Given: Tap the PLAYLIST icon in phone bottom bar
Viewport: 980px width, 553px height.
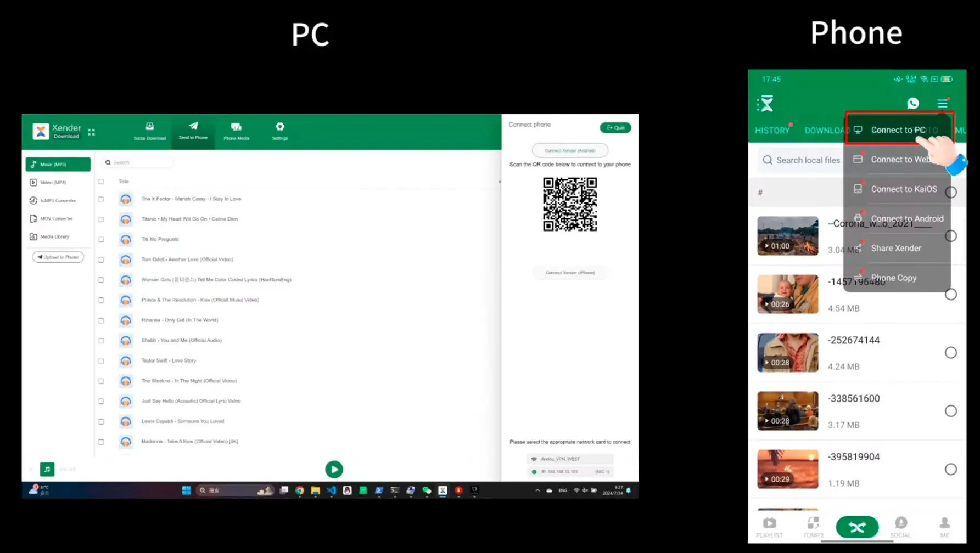Looking at the screenshot, I should 769,527.
